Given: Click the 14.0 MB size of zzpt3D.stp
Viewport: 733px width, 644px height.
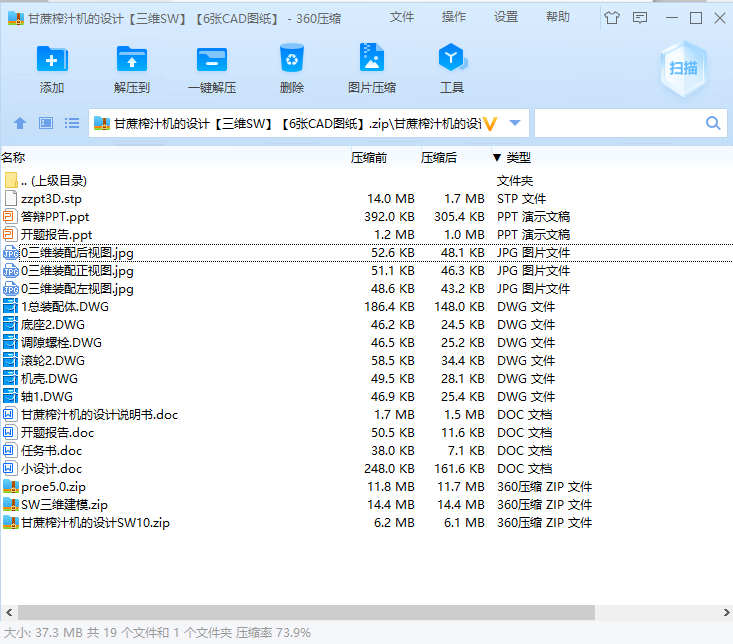Looking at the screenshot, I should [391, 199].
